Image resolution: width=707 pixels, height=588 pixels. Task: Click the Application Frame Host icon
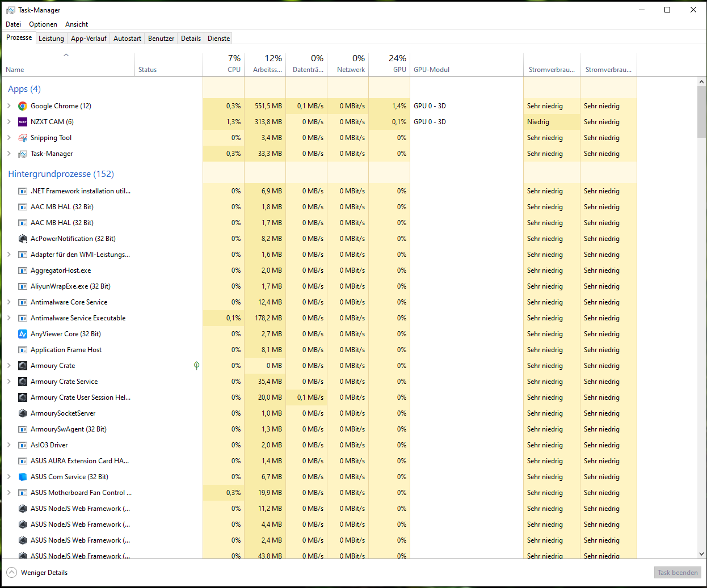(23, 350)
